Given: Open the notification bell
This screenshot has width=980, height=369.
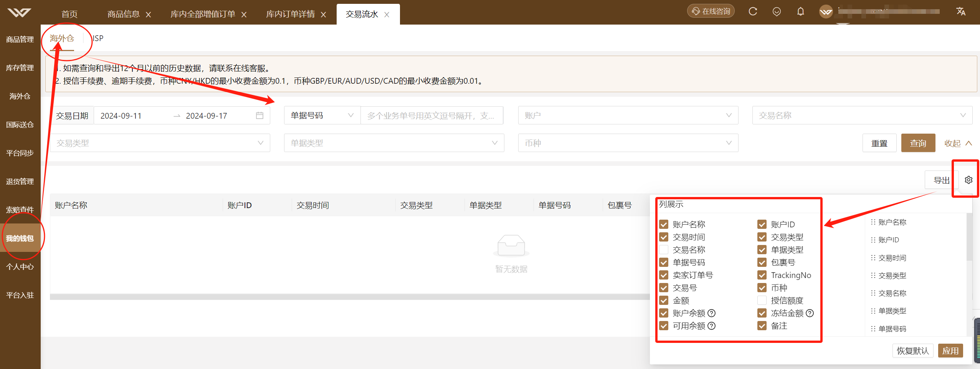Looking at the screenshot, I should (x=801, y=12).
